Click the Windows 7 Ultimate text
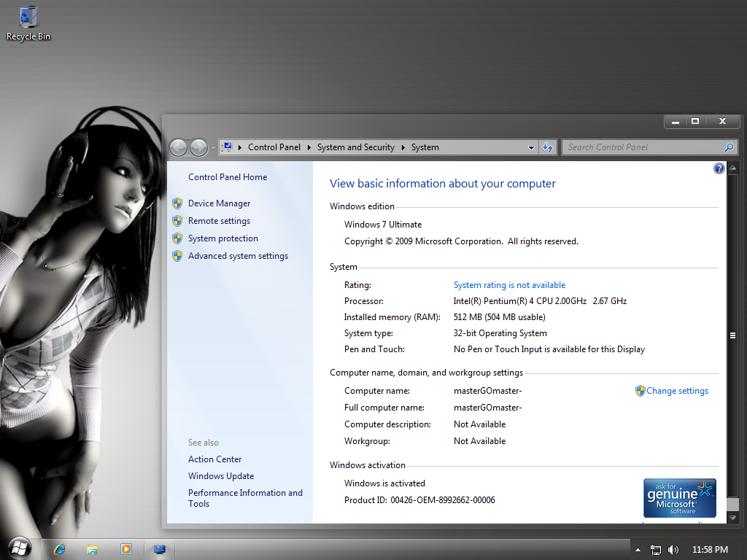 (383, 225)
